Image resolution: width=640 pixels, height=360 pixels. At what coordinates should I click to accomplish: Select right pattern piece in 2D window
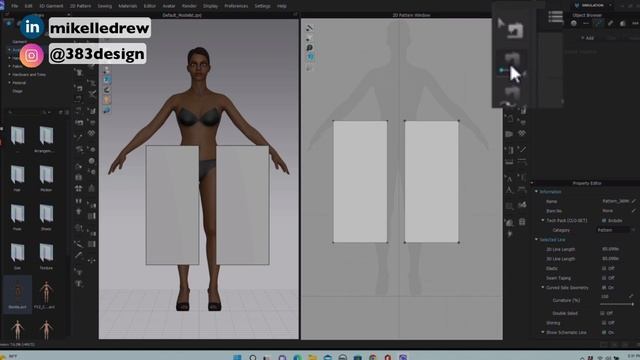pyautogui.click(x=431, y=182)
